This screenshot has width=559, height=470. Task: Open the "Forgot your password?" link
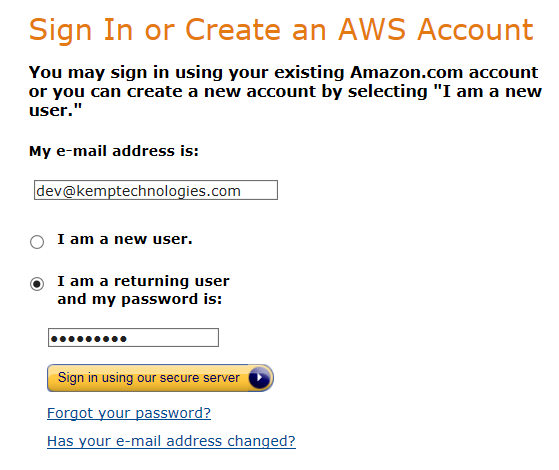(129, 413)
